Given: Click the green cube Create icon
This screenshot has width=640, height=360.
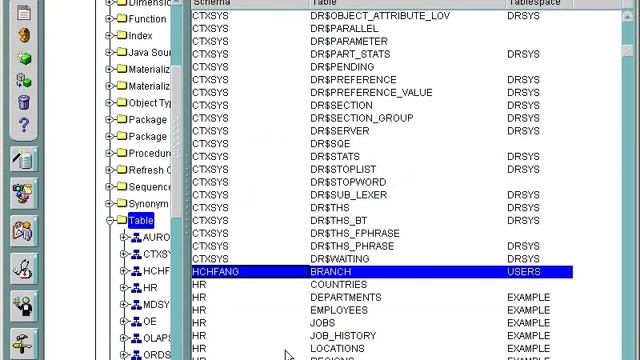Looking at the screenshot, I should point(24,58).
